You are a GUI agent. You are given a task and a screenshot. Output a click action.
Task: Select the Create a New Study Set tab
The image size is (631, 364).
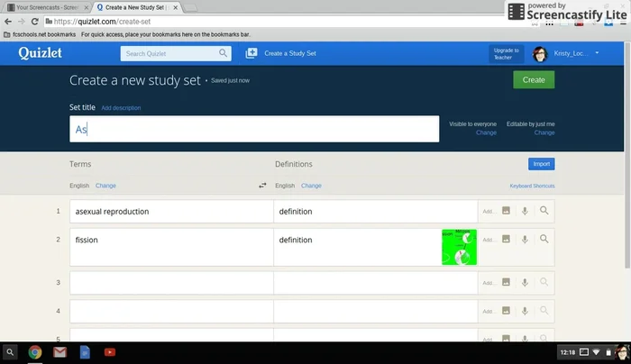click(135, 6)
